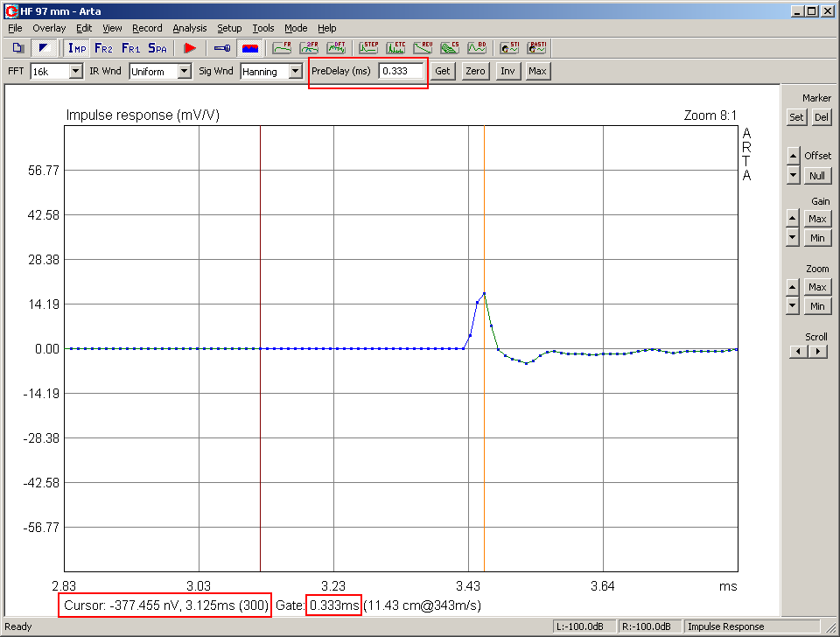
Task: Switch to FR2 dual-channel mode
Action: [x=103, y=48]
